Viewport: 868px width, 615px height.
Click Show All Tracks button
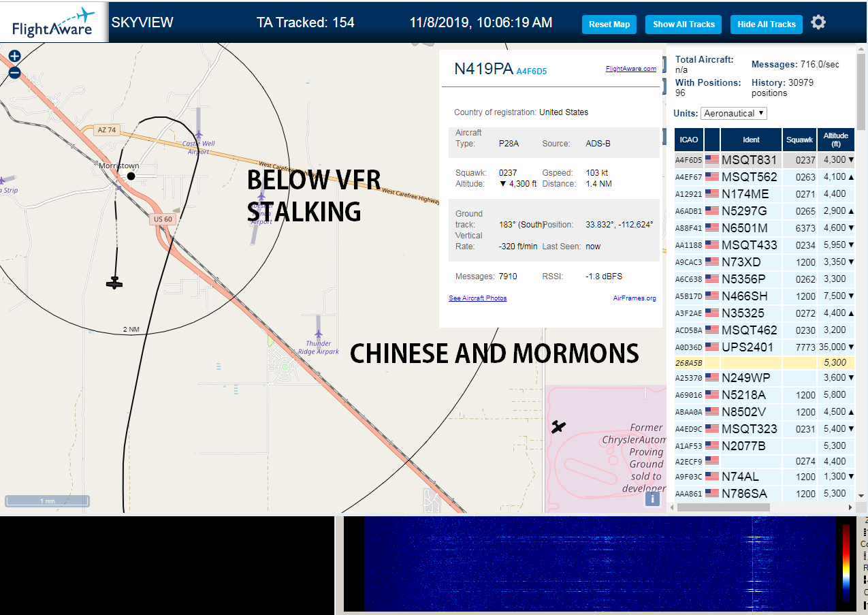(684, 25)
